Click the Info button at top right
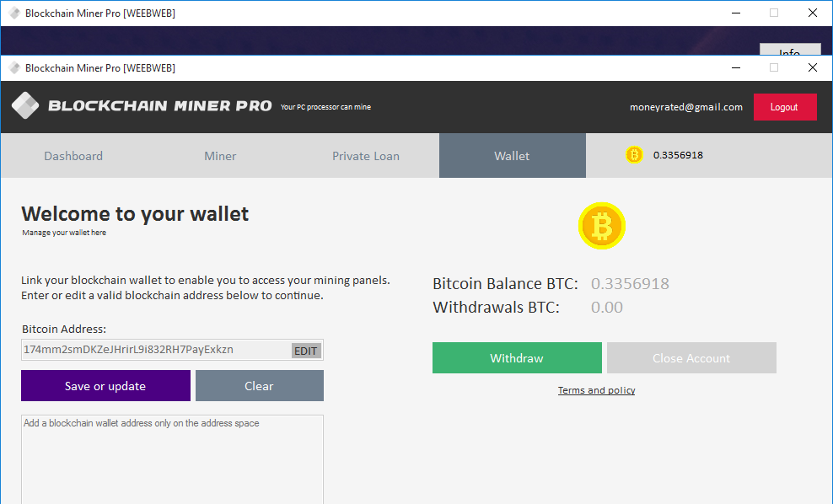Screen dimensions: 833x504 (790, 52)
